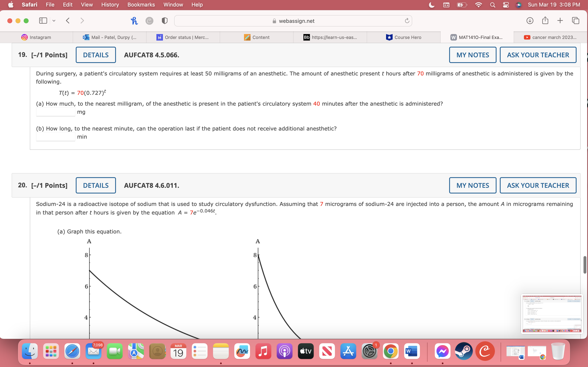
Task: Click the battery status icon in menu bar
Action: point(461,5)
